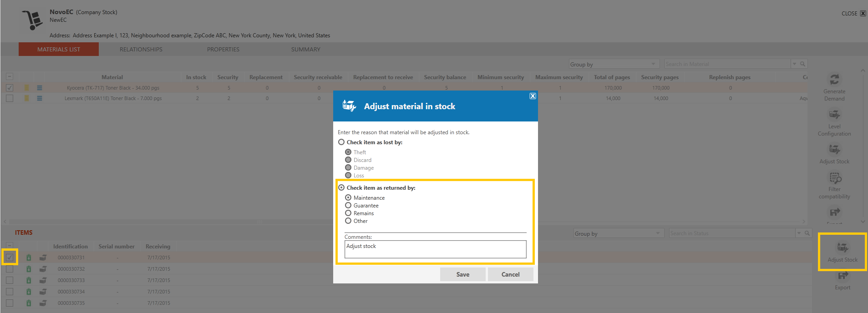Click inside the Comments text field
The image size is (868, 313).
point(435,249)
